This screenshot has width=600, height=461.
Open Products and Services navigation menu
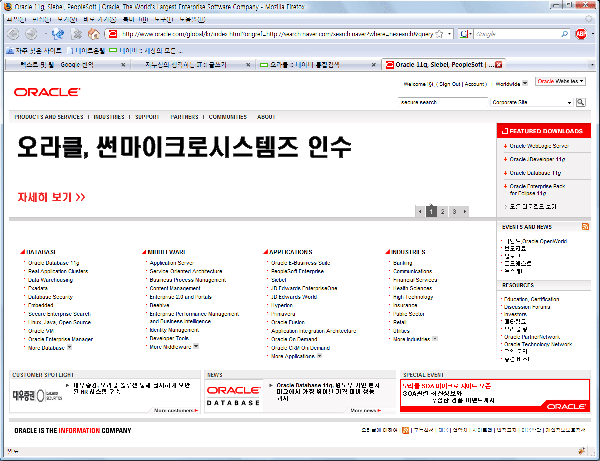pyautogui.click(x=49, y=117)
